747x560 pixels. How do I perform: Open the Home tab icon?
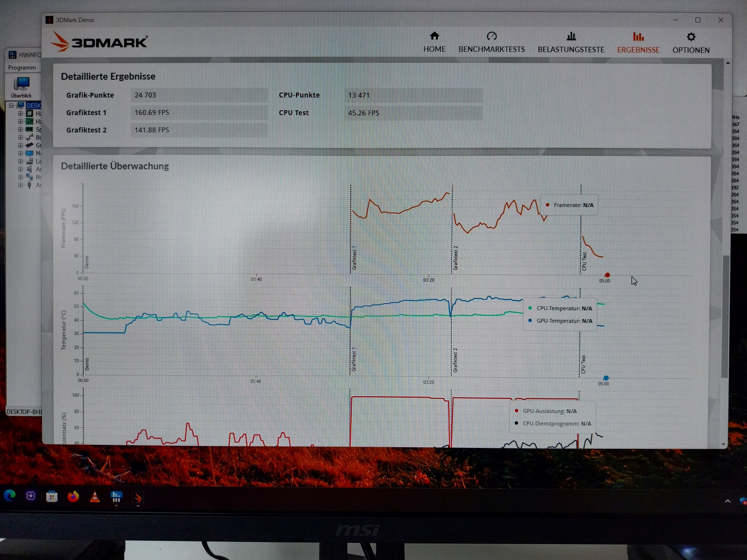(x=434, y=36)
